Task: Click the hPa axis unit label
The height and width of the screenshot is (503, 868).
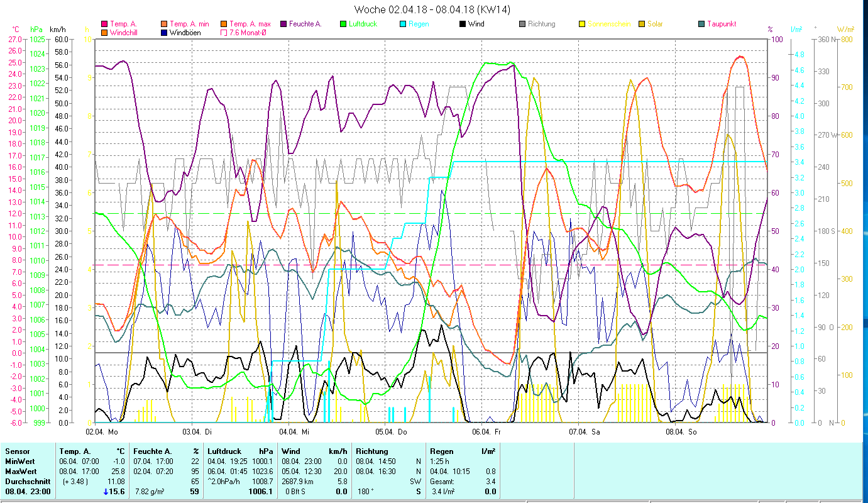Action: point(36,30)
